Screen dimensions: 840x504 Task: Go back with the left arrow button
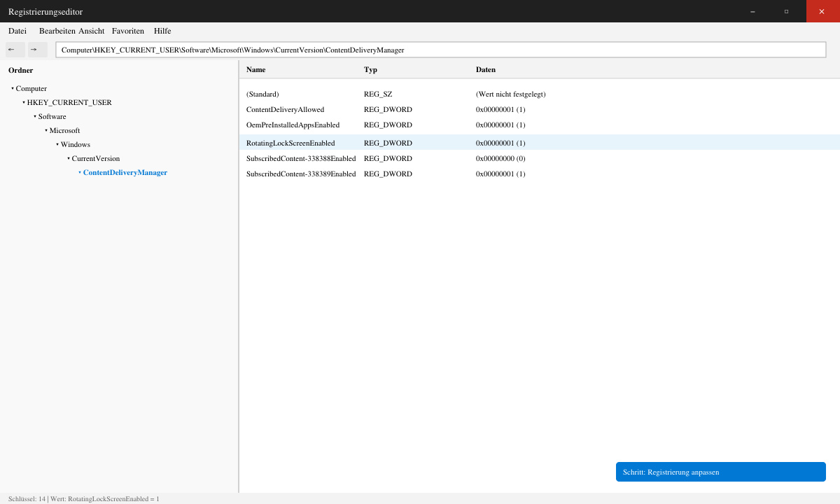point(15,50)
